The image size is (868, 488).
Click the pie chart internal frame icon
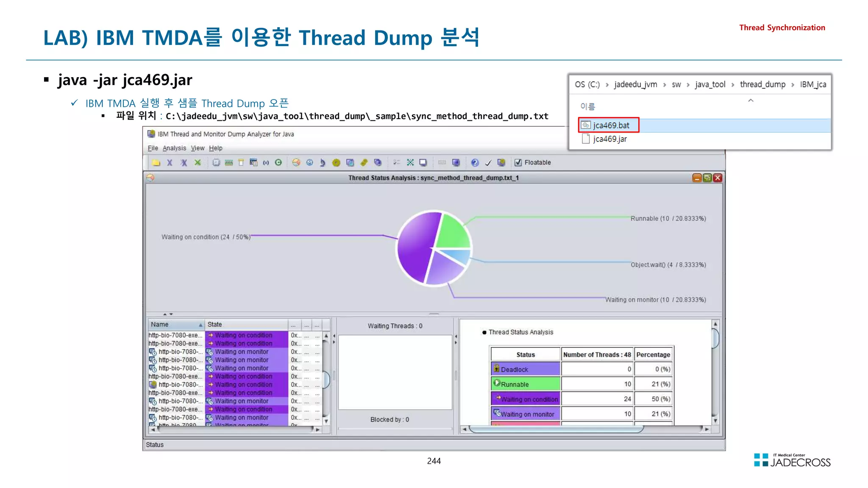pos(150,178)
